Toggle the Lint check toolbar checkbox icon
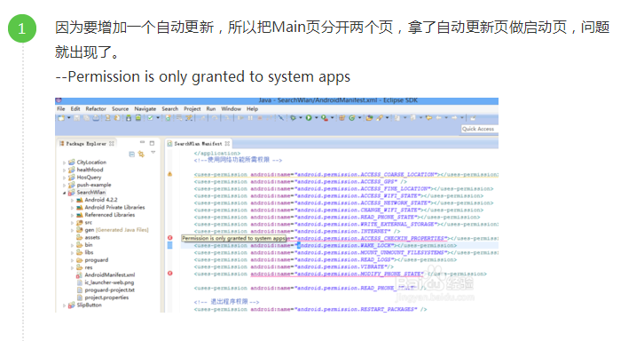The image size is (644, 341). pos(150,118)
